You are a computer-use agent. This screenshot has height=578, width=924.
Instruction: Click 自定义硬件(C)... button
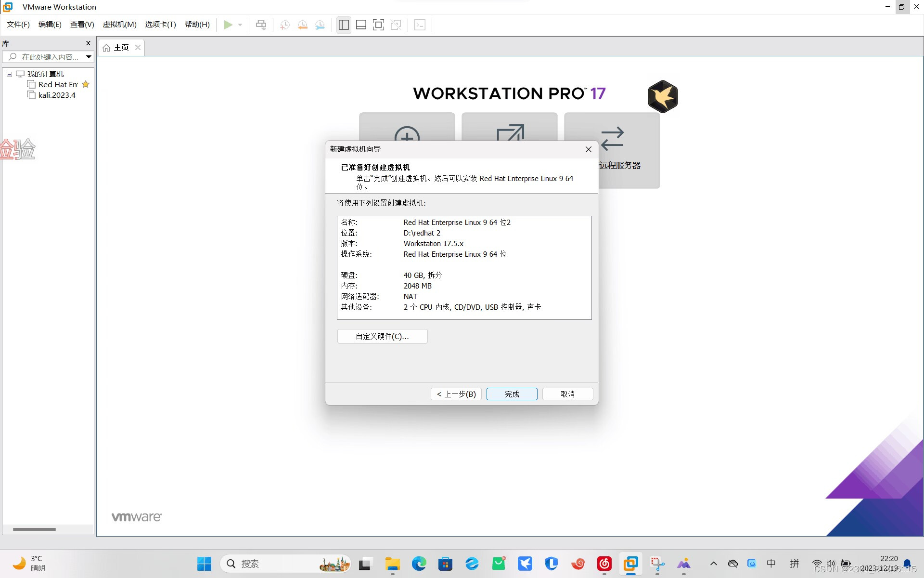[382, 336]
